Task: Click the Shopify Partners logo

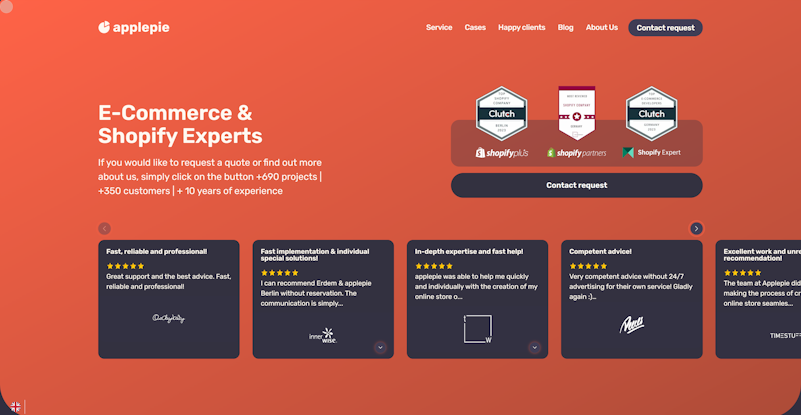Action: (576, 152)
